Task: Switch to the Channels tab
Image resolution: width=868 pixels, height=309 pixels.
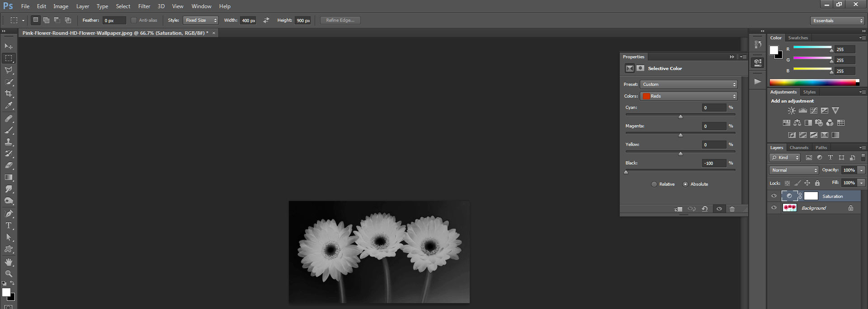Action: click(x=799, y=148)
